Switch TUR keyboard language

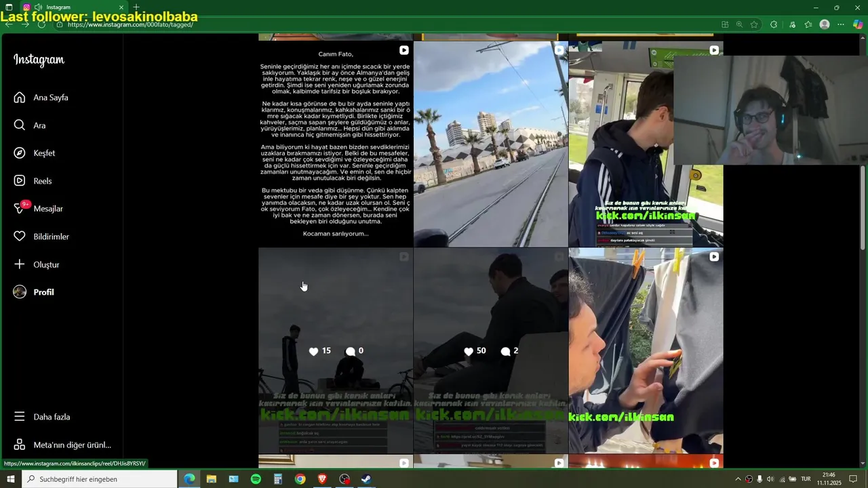coord(806,479)
